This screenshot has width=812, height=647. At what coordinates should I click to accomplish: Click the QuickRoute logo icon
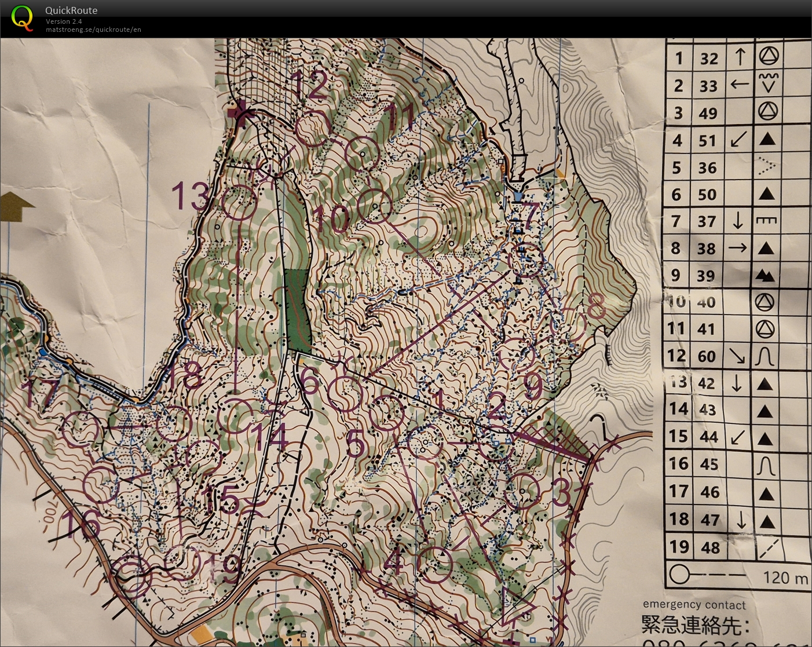click(x=22, y=18)
